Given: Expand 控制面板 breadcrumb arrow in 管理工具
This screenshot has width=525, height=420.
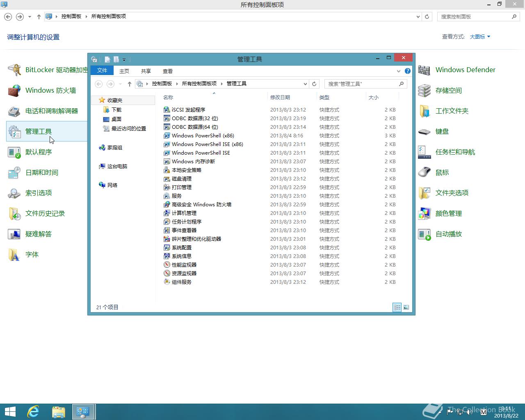Looking at the screenshot, I should coord(177,84).
